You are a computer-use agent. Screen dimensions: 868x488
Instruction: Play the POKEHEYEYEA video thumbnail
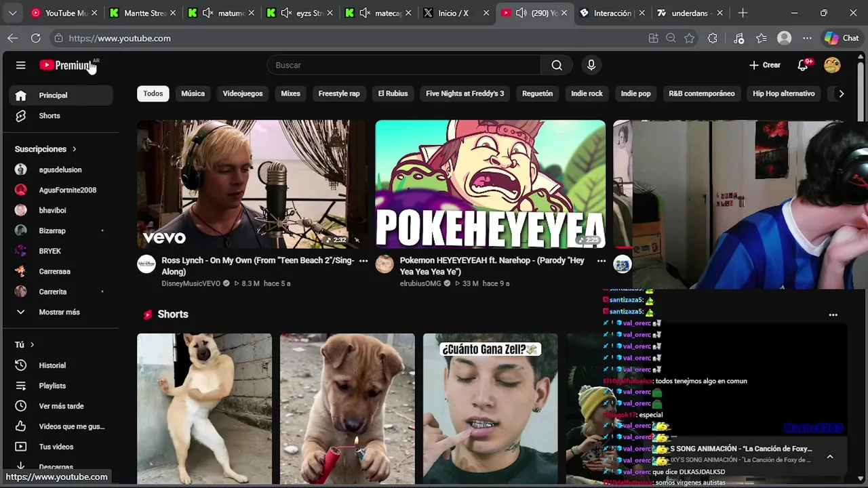pyautogui.click(x=490, y=184)
